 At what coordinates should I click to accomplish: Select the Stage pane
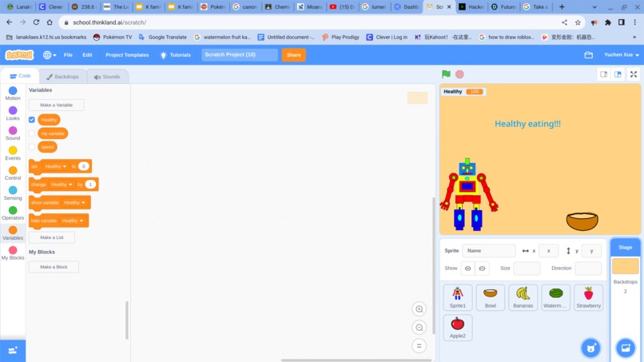point(626,248)
